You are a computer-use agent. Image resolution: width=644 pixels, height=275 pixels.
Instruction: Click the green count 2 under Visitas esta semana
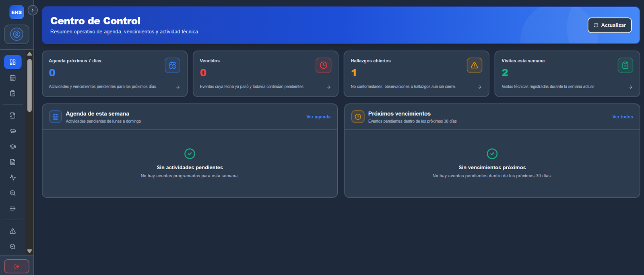[505, 73]
